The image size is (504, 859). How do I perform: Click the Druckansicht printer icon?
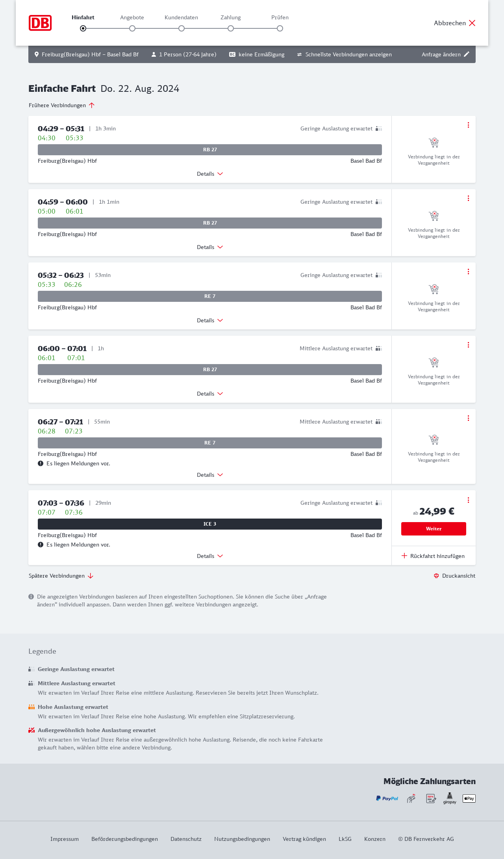(x=436, y=576)
